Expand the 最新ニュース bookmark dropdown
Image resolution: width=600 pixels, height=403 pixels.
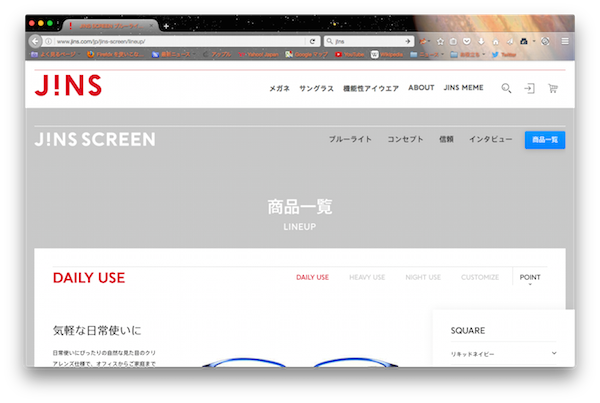[173, 54]
